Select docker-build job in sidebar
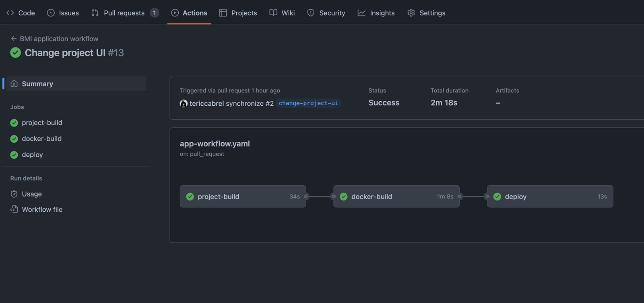 tap(41, 139)
